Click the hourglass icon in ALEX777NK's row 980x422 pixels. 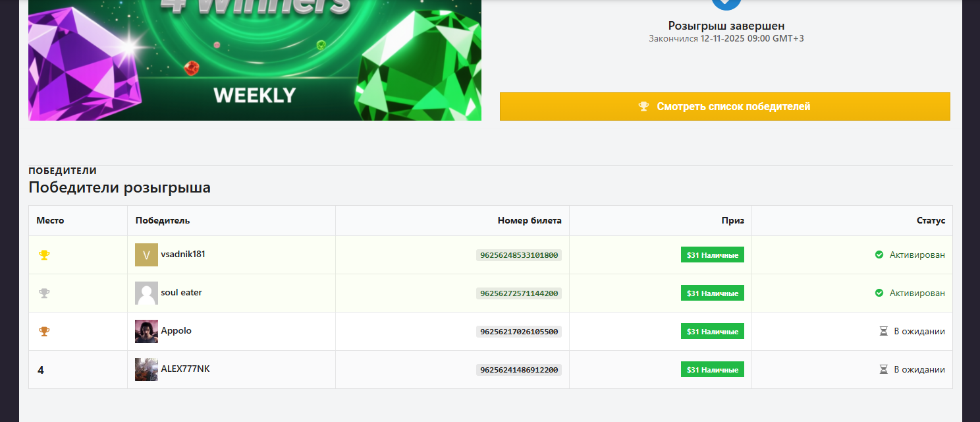tap(884, 369)
